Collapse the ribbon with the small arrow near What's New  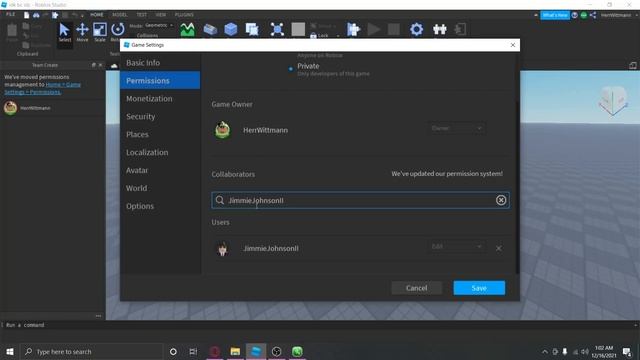coord(536,15)
